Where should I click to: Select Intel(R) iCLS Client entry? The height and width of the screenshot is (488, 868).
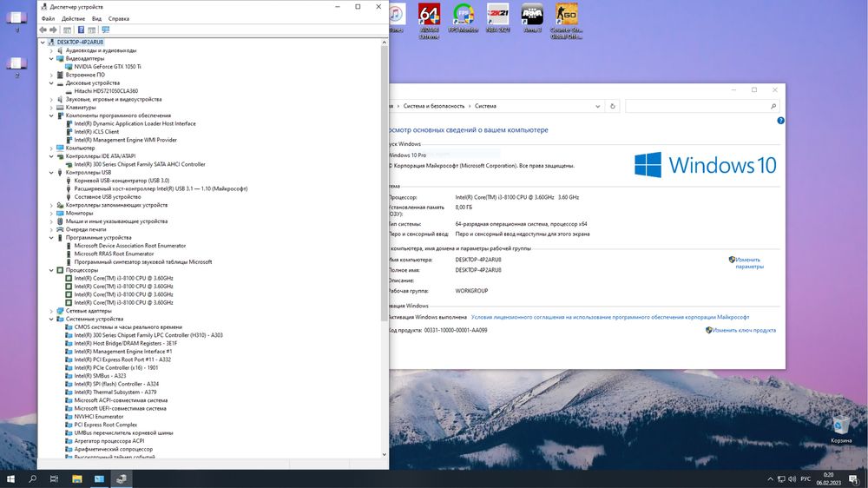96,132
